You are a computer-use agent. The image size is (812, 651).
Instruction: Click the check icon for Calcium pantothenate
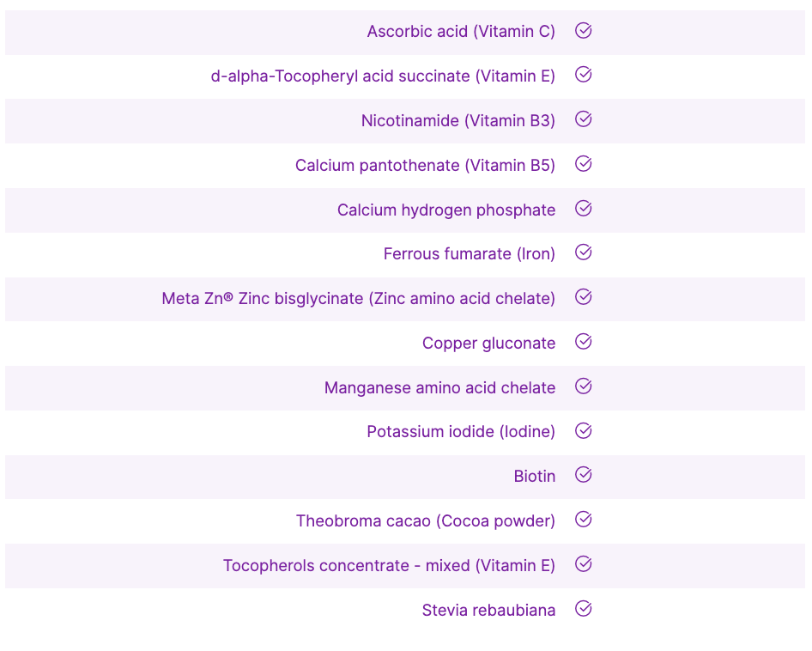584,164
